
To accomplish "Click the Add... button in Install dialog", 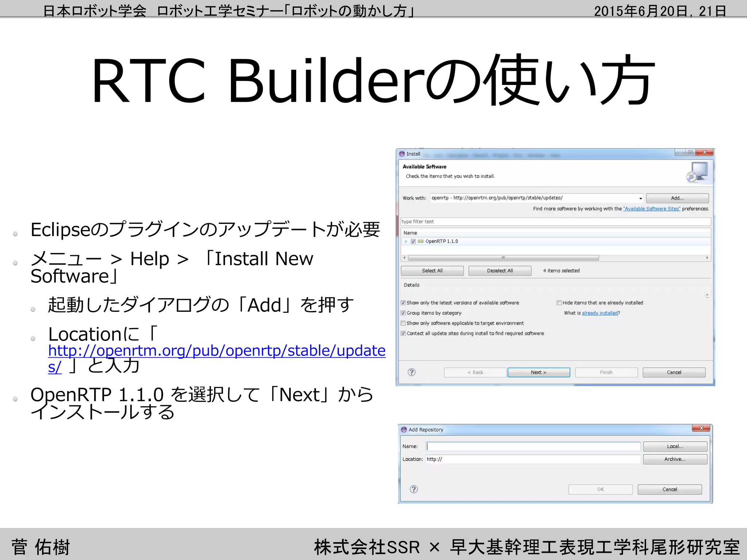I will point(677,198).
